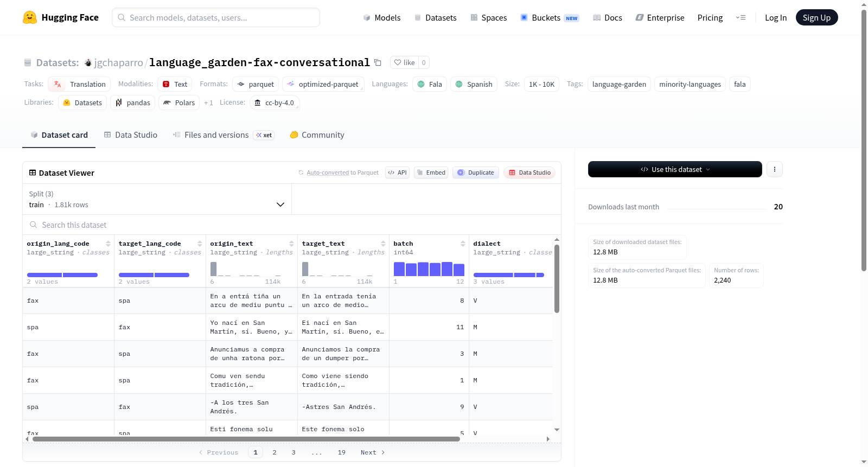Sort by origin_lang_code column arrows
868x467 pixels.
(x=108, y=244)
